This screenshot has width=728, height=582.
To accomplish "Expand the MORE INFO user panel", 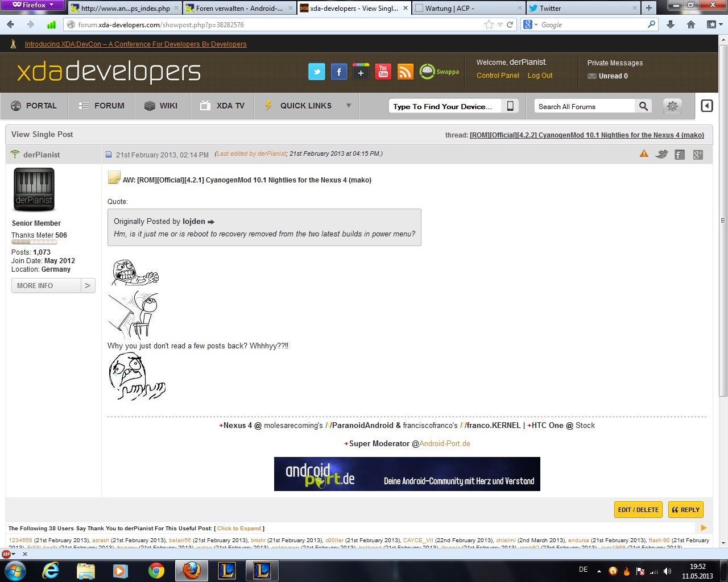I will (x=53, y=286).
